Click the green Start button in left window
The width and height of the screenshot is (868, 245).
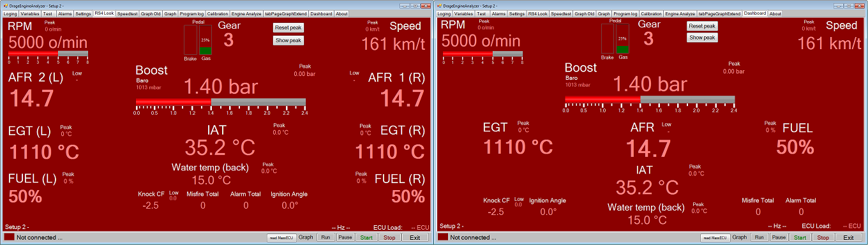(366, 237)
